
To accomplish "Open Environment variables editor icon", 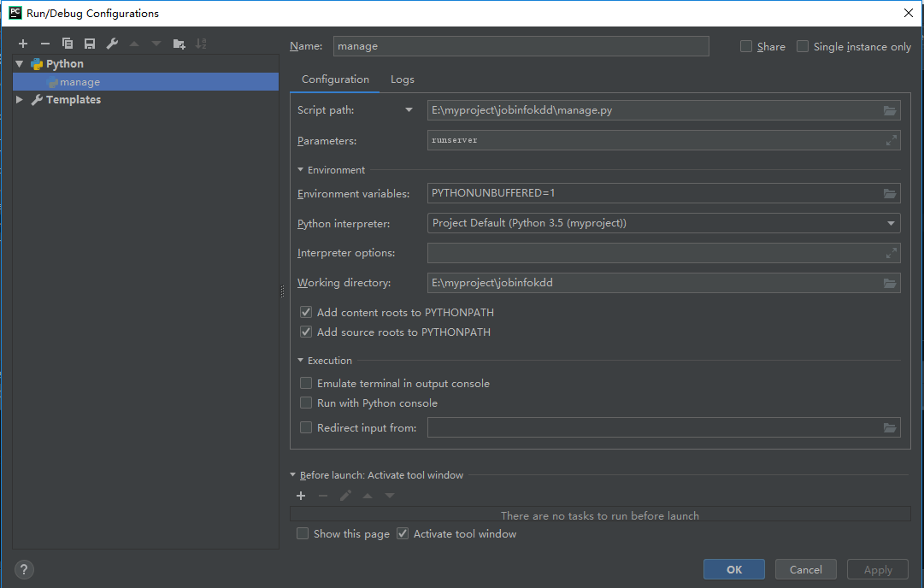I will coord(890,194).
